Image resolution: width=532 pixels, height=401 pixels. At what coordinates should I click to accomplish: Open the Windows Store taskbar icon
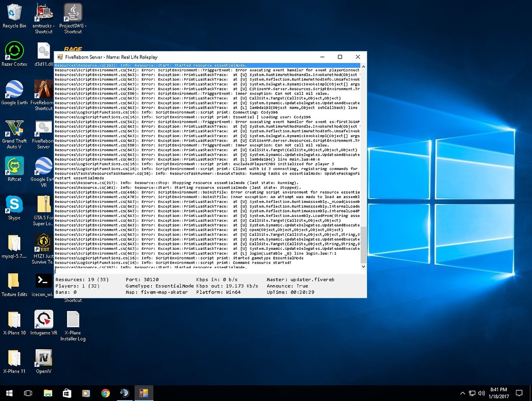pos(67,393)
